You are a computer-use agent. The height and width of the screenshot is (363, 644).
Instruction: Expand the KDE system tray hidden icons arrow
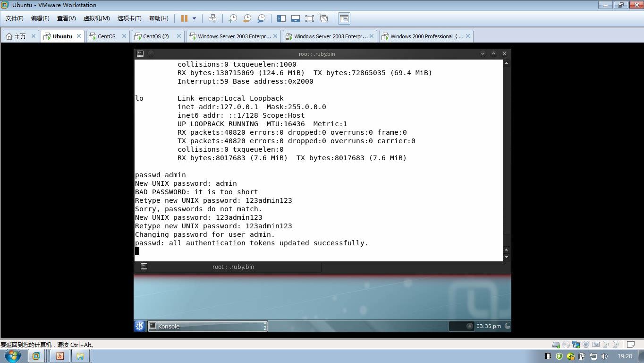coord(470,326)
